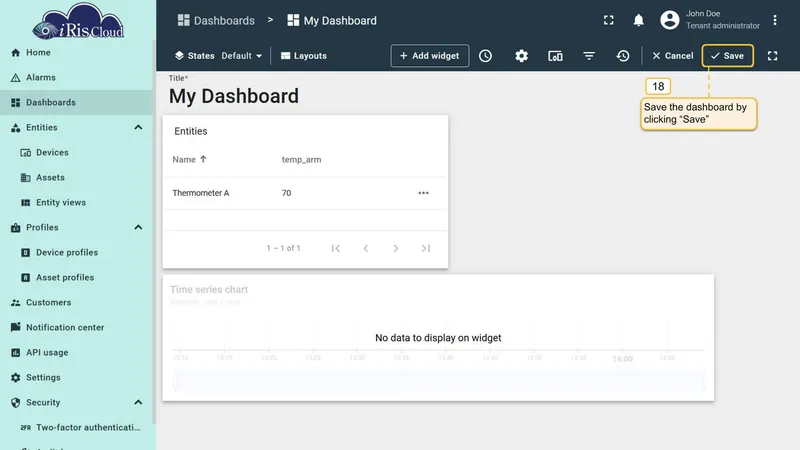Screen dimensions: 800x450
Task: Click the Customers people icon
Action: click(x=15, y=303)
